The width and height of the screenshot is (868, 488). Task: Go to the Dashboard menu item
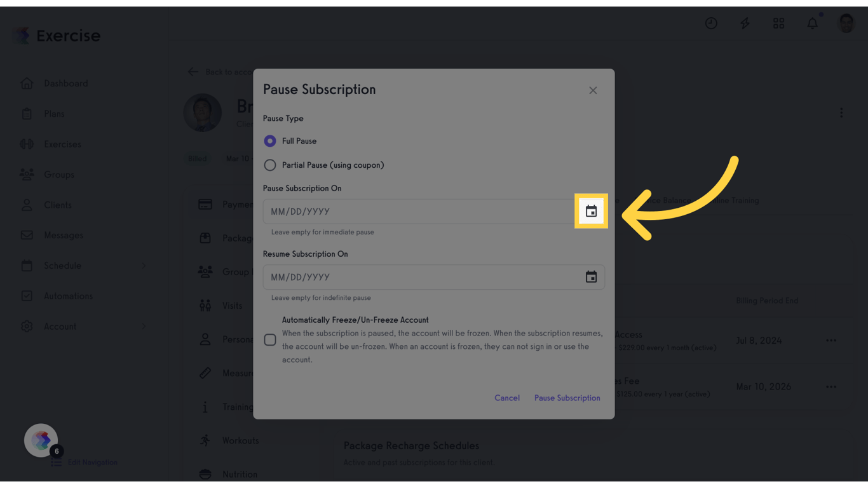pyautogui.click(x=27, y=83)
